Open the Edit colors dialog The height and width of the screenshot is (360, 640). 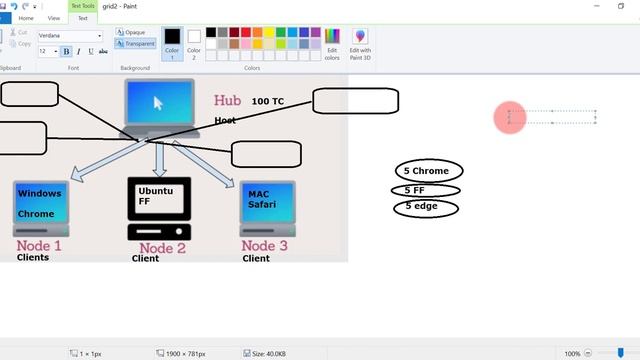tap(332, 44)
